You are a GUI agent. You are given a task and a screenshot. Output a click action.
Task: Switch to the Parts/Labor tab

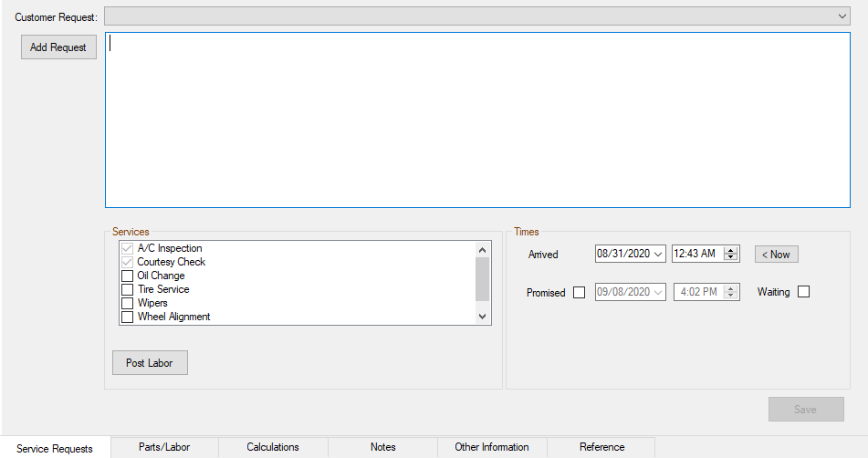coord(164,447)
